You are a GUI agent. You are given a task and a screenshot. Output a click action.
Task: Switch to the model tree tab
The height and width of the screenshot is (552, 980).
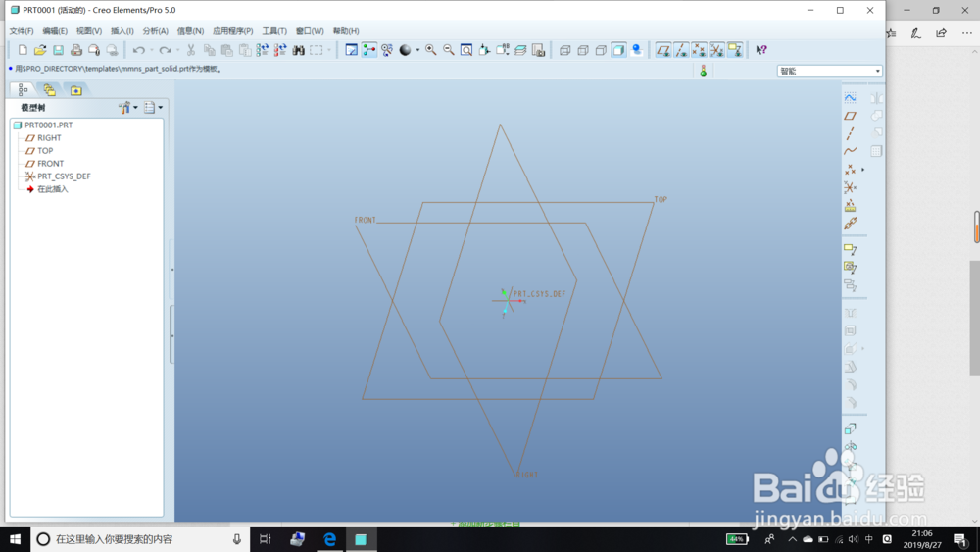coord(23,90)
